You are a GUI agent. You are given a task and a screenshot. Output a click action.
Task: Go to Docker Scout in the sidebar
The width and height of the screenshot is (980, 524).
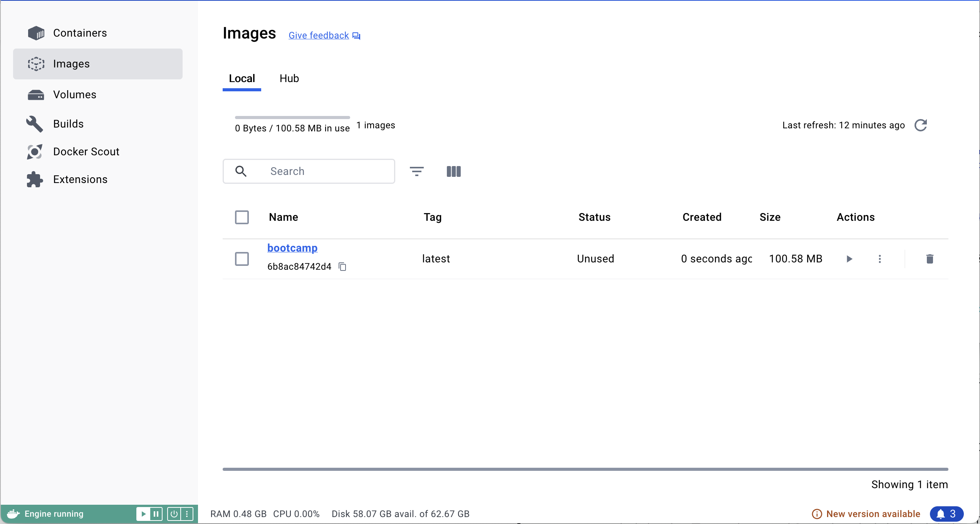coord(86,152)
